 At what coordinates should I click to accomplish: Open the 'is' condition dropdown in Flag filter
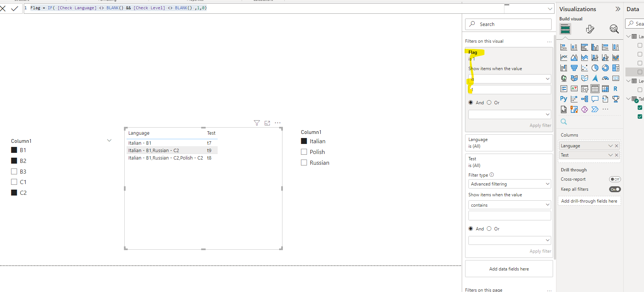[x=510, y=79]
